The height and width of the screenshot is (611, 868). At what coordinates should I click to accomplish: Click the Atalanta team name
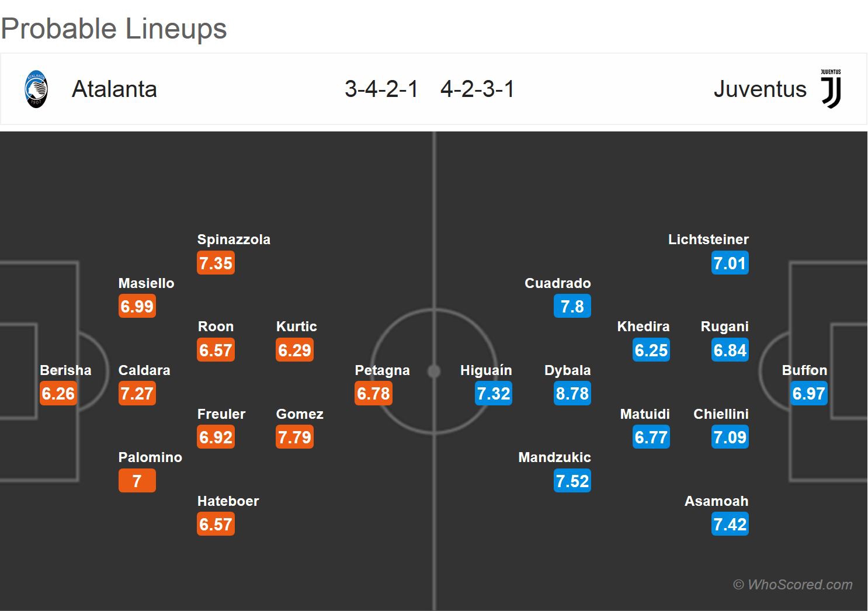(x=114, y=89)
